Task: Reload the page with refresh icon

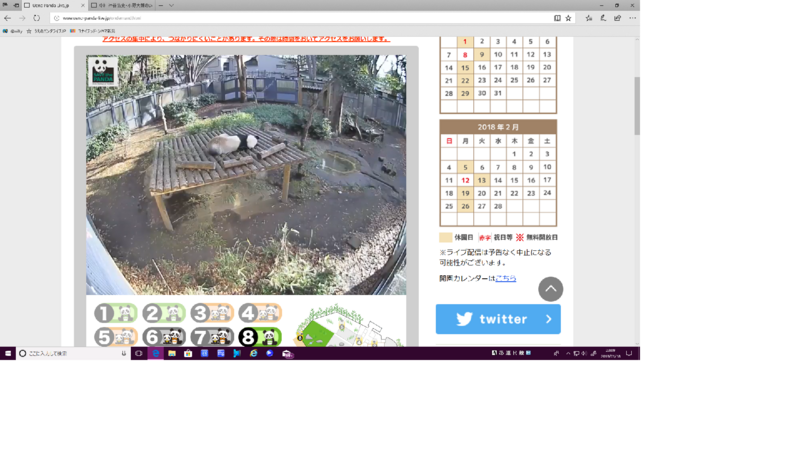Action: pos(37,18)
